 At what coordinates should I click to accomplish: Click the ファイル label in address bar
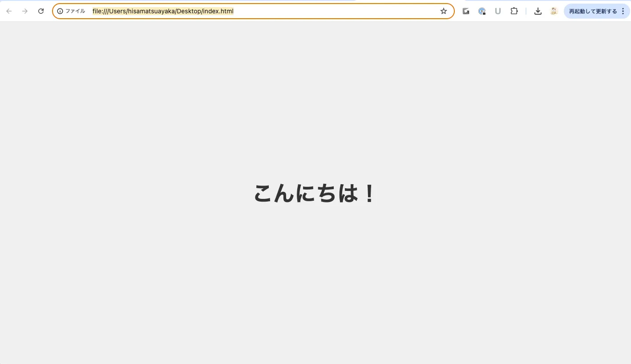point(75,11)
